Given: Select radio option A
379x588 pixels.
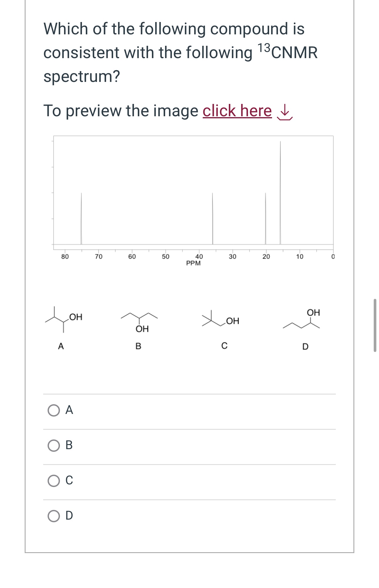Looking at the screenshot, I should coord(54,410).
